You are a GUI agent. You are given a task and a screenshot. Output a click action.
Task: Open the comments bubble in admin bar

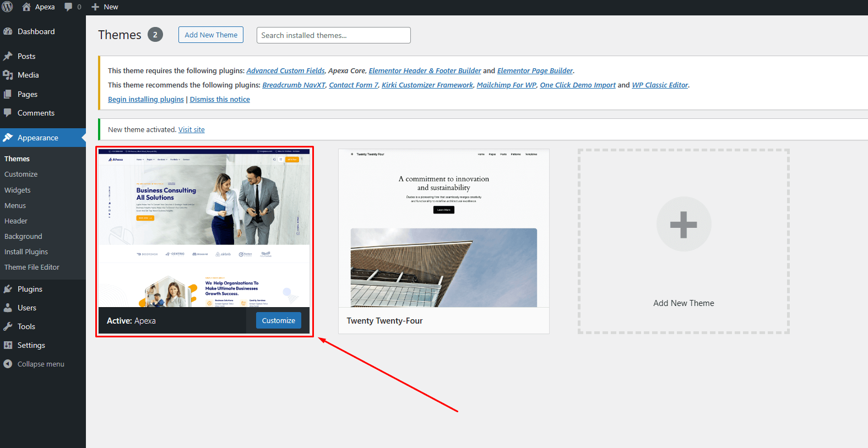pyautogui.click(x=68, y=7)
